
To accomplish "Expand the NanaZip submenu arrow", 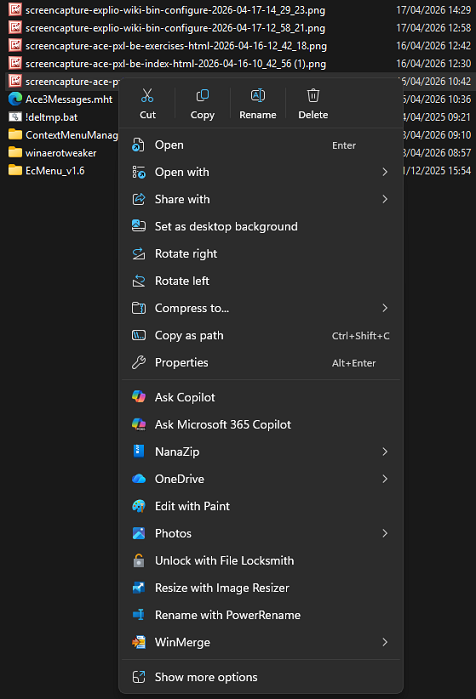I will (385, 452).
